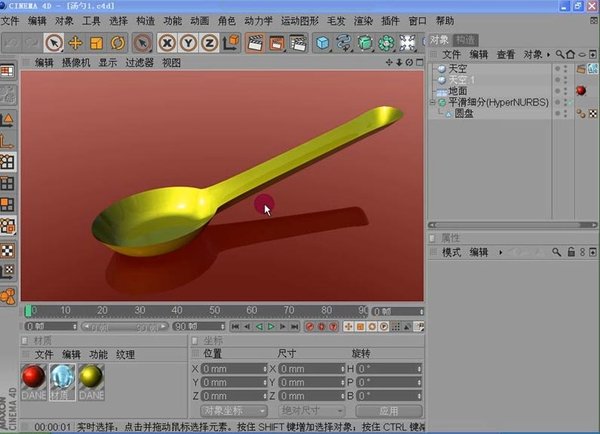Expand object manager menu overflow arrow
The image size is (600, 434).
[x=548, y=55]
